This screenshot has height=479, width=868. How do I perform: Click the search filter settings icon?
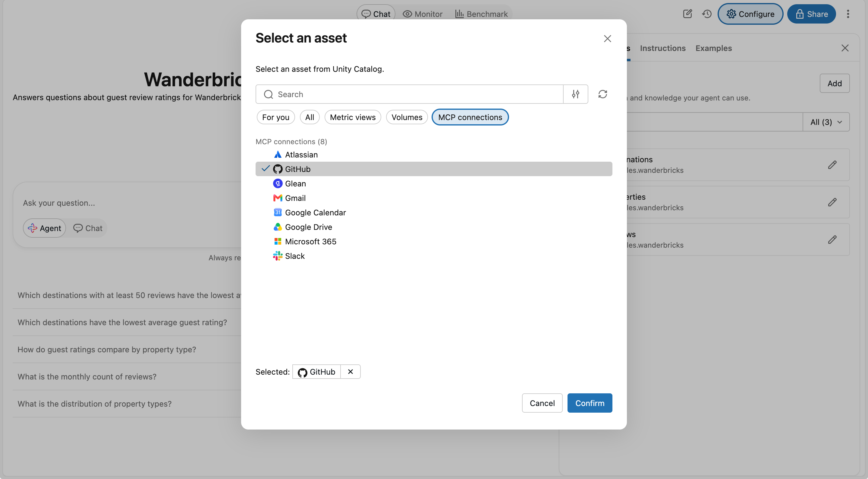pyautogui.click(x=576, y=94)
